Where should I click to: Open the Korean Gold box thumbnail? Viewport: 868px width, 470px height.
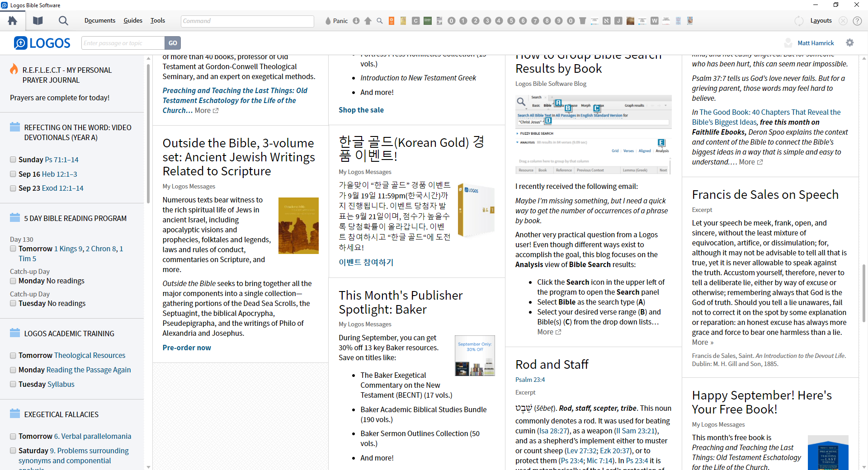(x=476, y=210)
